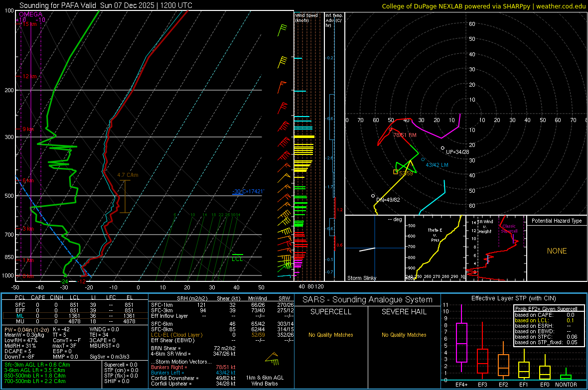
Task: Click the 43/42 LM hodograph label
Action: pos(437,165)
